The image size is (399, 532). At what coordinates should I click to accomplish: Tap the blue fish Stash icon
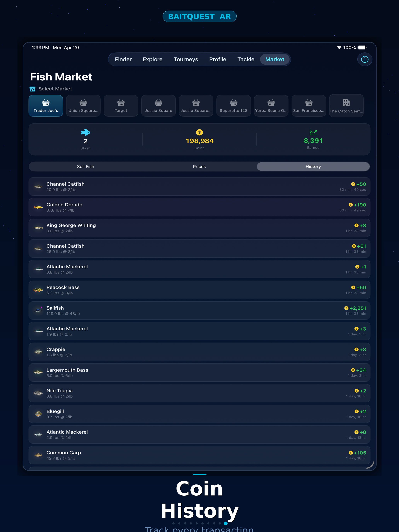click(85, 132)
